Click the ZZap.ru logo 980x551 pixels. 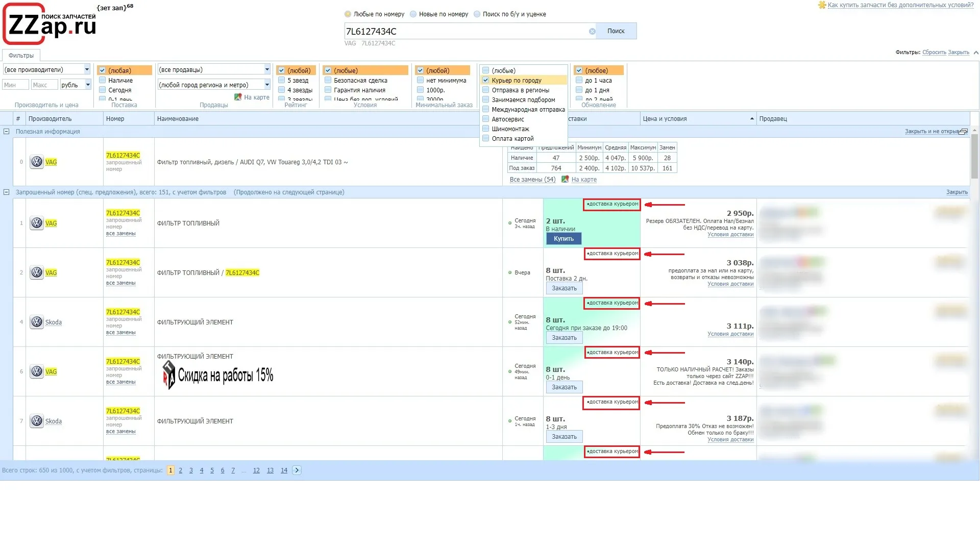pos(50,24)
